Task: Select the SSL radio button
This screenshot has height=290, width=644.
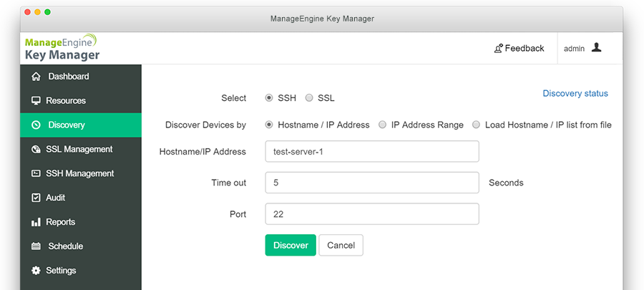Action: point(309,98)
